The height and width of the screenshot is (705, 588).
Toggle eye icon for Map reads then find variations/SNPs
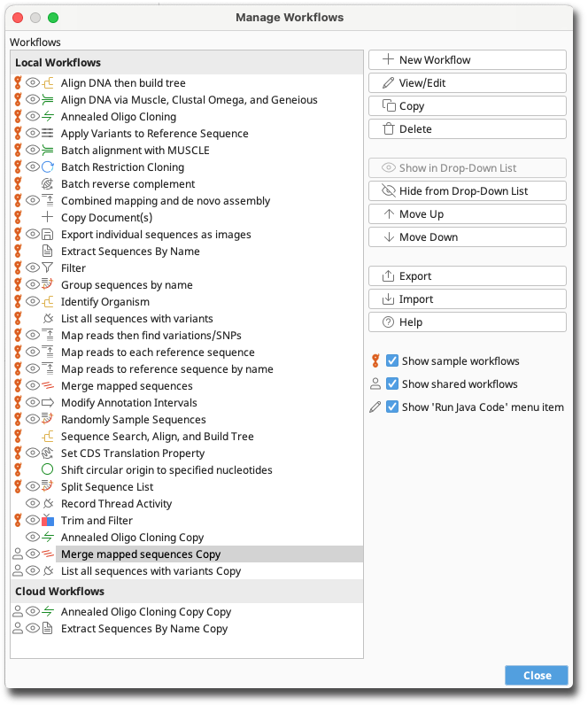(x=33, y=336)
